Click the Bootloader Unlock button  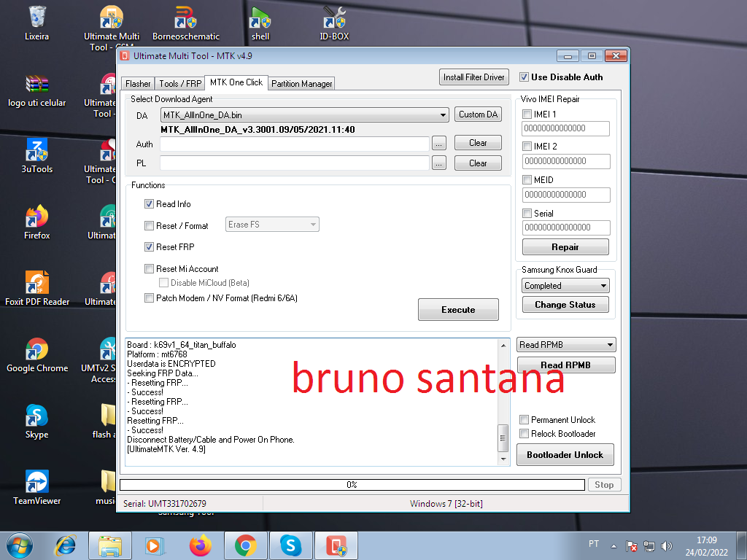[x=565, y=455]
